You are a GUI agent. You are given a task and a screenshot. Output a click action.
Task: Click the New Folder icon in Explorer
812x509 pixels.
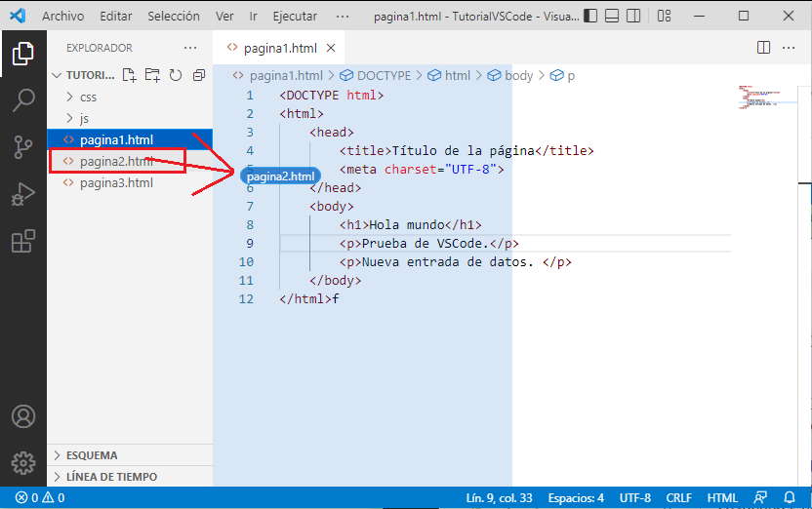(x=152, y=75)
